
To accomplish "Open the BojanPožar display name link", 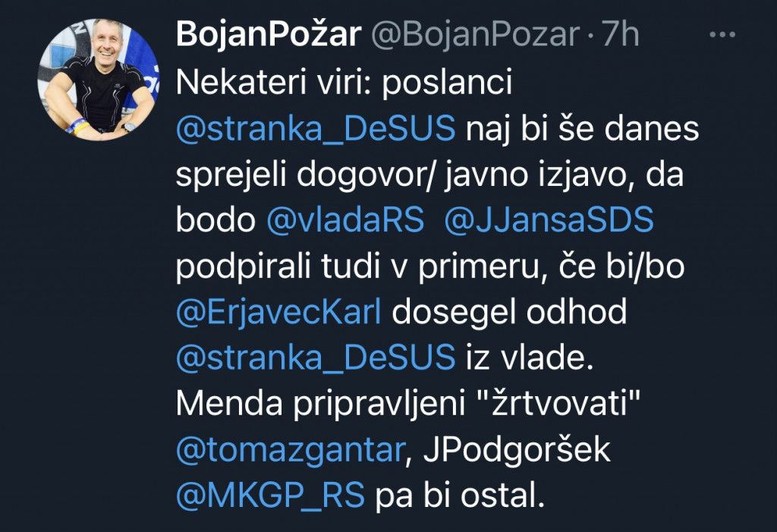I will point(267,35).
